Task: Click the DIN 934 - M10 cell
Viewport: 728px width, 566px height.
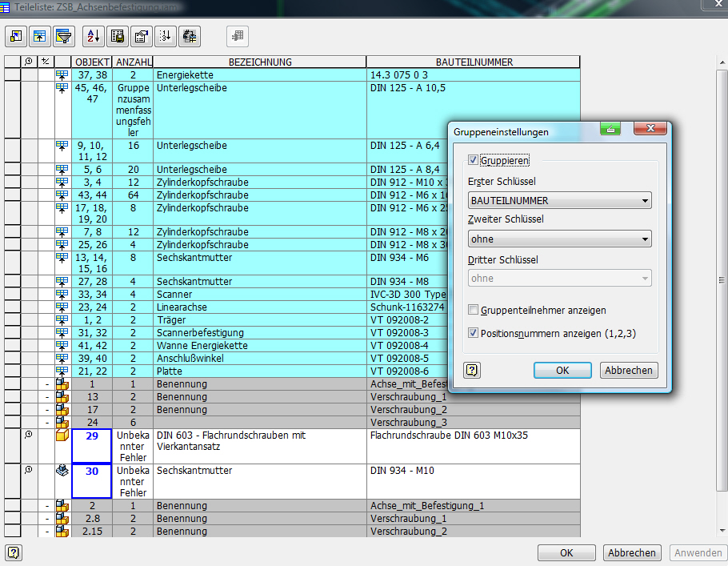Action: pos(473,481)
